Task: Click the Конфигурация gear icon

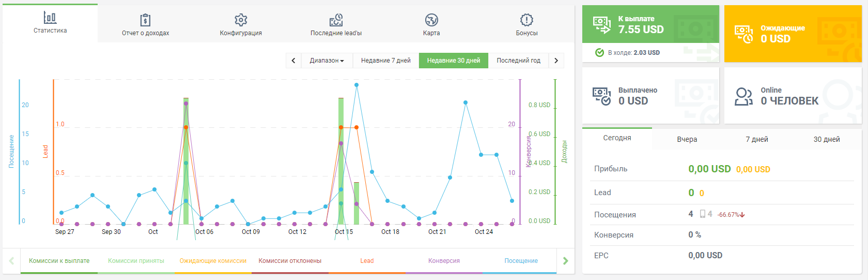Action: [241, 20]
